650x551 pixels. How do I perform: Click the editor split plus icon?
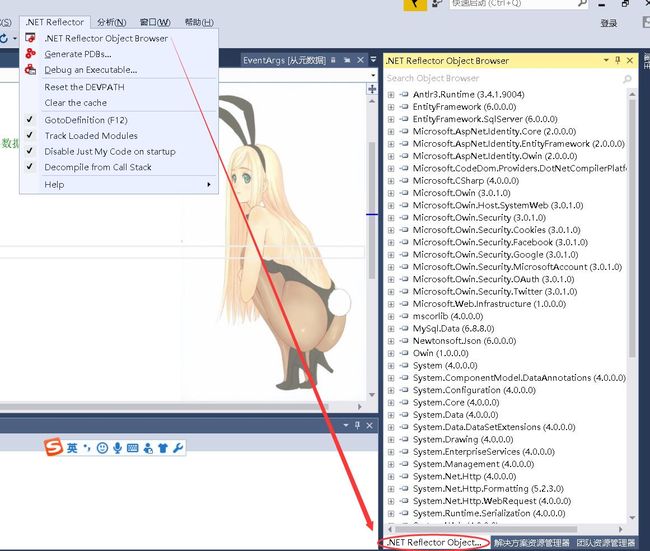pos(372,89)
